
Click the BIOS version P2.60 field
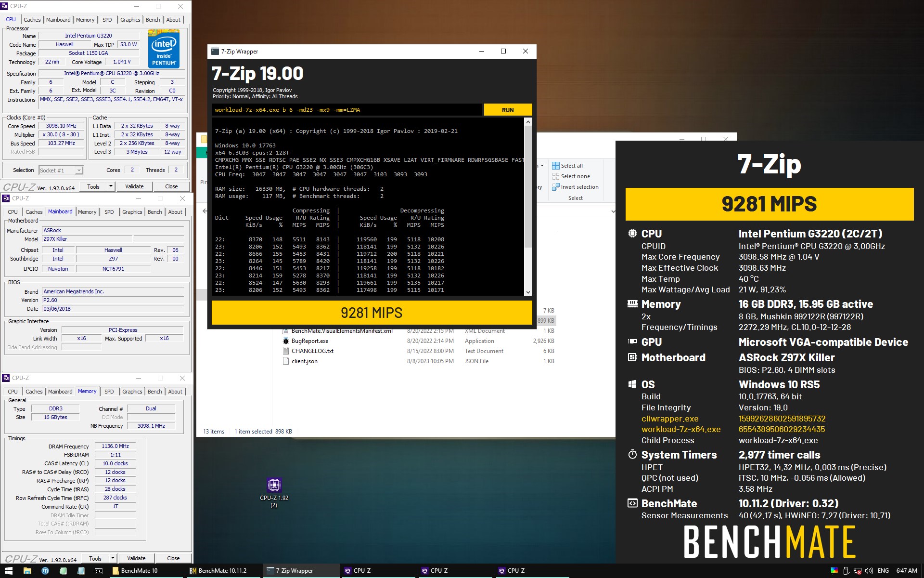(113, 300)
